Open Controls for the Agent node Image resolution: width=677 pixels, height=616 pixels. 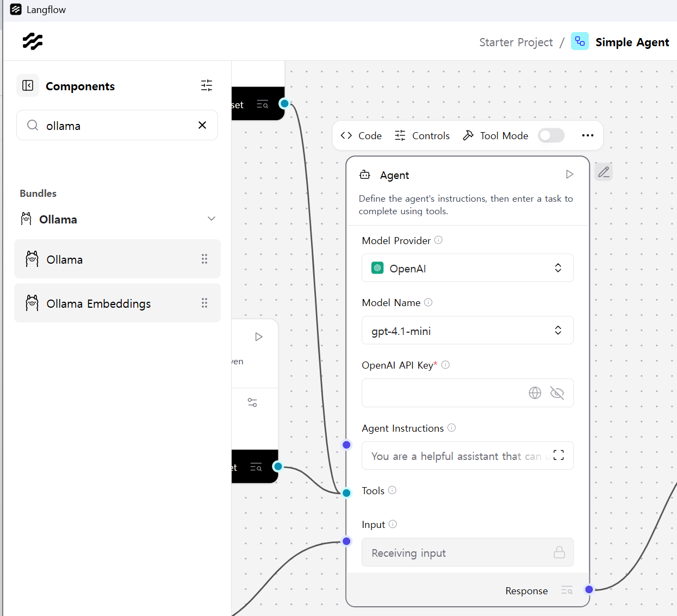pyautogui.click(x=422, y=135)
